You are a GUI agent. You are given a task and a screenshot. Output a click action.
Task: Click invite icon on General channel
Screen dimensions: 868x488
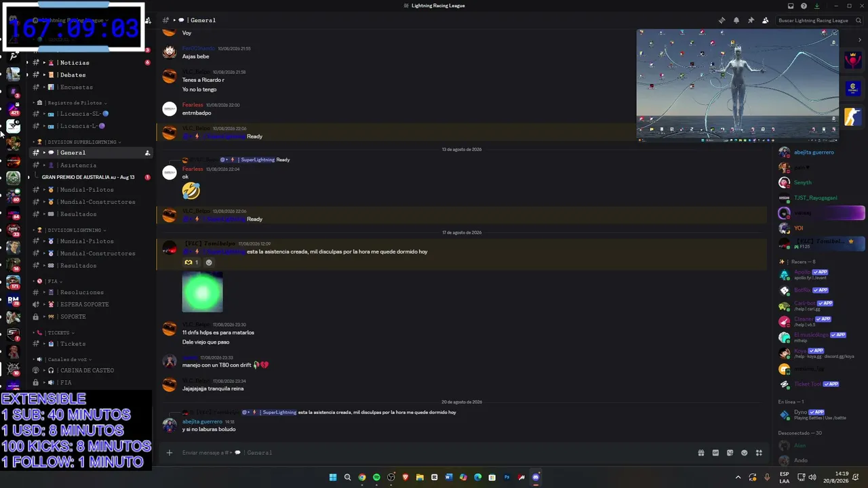pos(147,152)
